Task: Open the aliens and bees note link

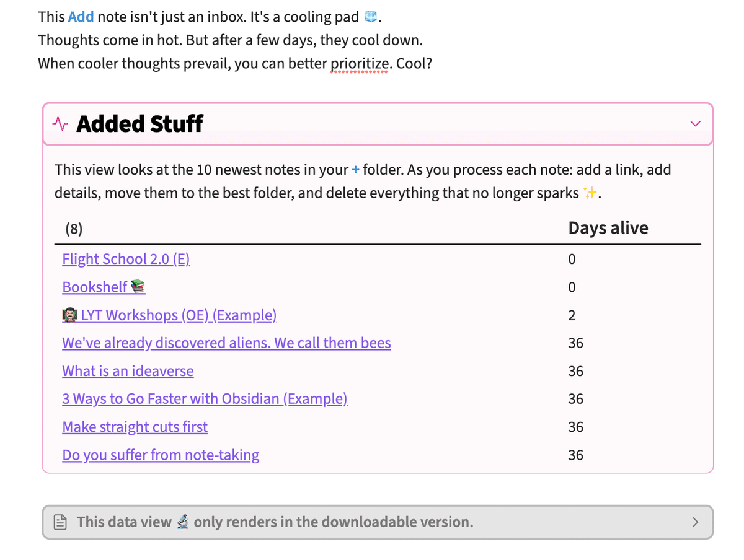Action: tap(226, 343)
